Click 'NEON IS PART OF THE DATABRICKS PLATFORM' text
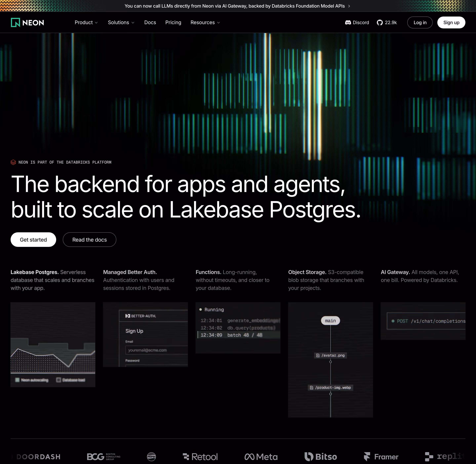 coord(65,162)
